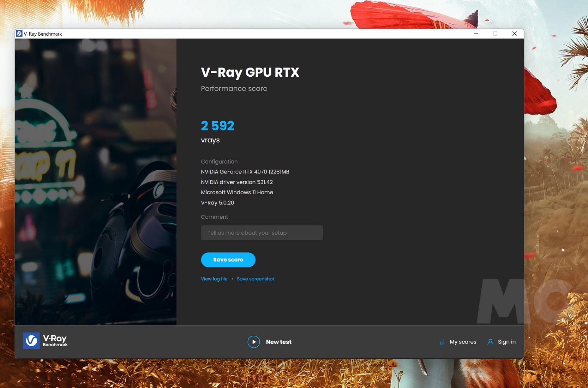Viewport: 588px width, 388px height.
Task: Click the 2 592 score value
Action: pyautogui.click(x=217, y=126)
